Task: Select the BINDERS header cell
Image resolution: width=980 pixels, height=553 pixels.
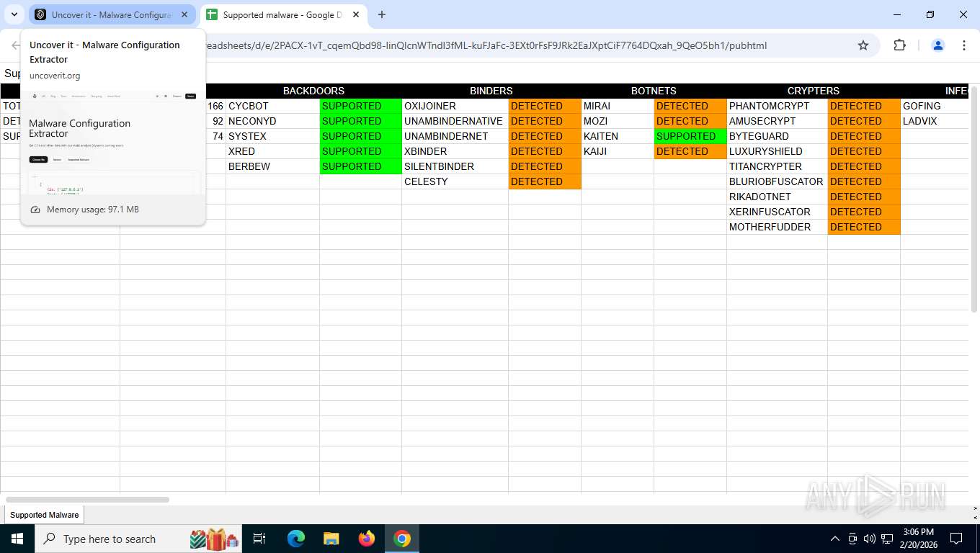Action: 491,91
